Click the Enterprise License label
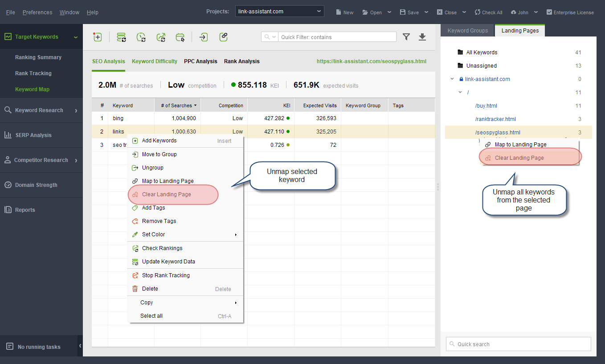The width and height of the screenshot is (605, 364). click(x=570, y=12)
